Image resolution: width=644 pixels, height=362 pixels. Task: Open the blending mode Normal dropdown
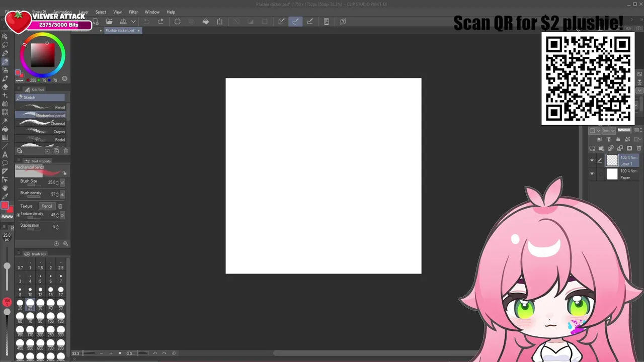click(609, 131)
